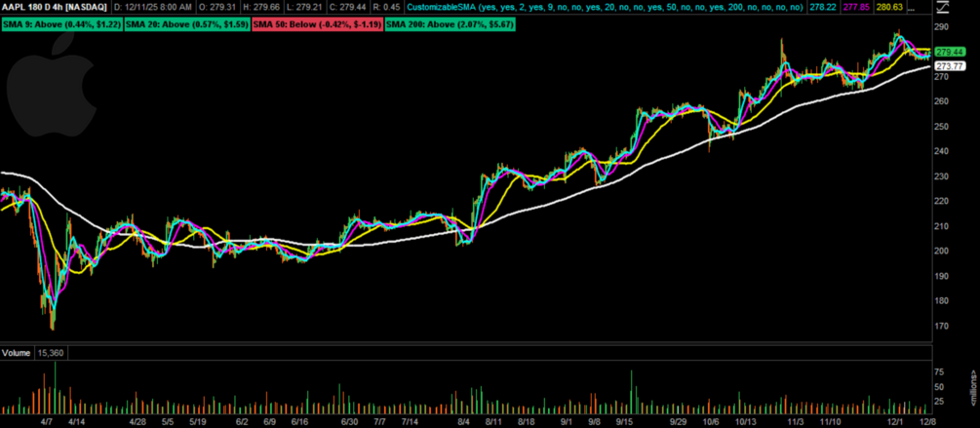Viewport: 980px width, 428px height.
Task: Click the SMA 9: Above green label
Action: coord(61,25)
